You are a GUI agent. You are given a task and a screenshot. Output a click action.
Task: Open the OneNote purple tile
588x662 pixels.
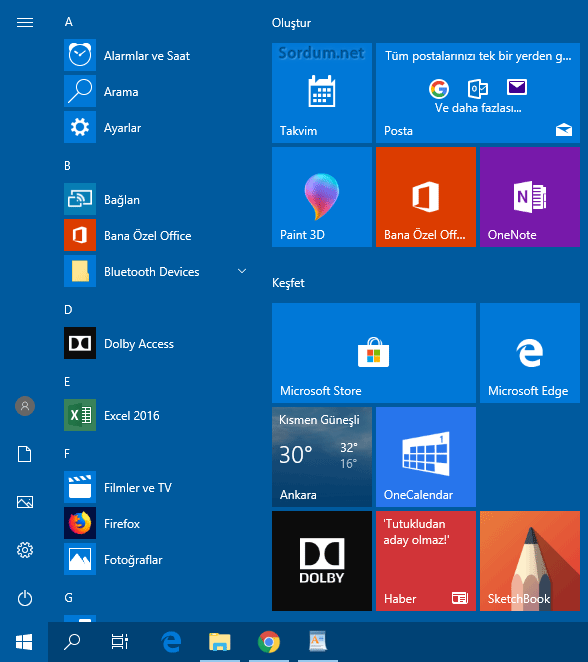(530, 197)
